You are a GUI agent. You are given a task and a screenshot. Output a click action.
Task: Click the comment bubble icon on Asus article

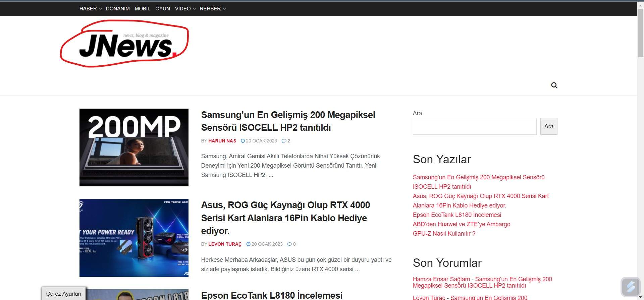289,244
